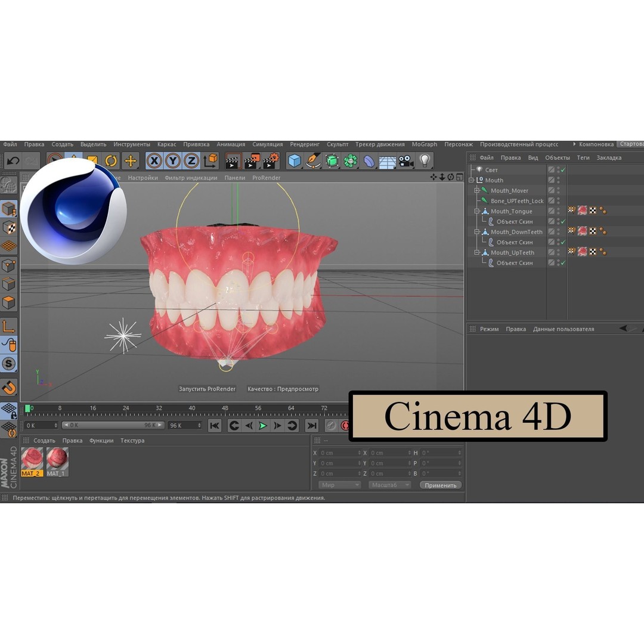Select the Rotate tool icon

click(111, 160)
